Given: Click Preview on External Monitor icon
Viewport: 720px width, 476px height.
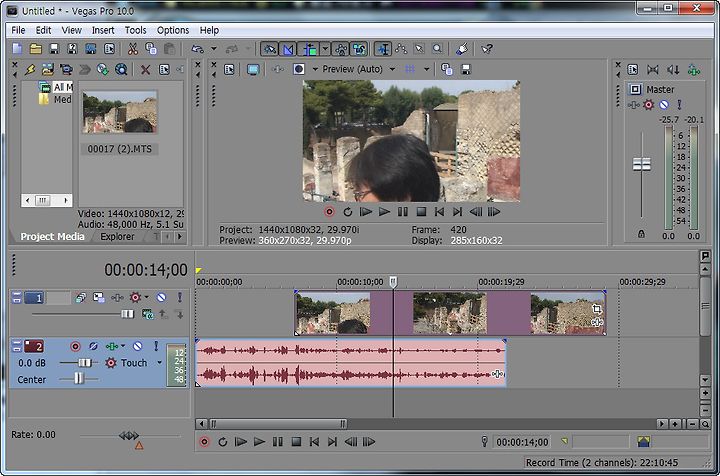Looking at the screenshot, I should pos(253,69).
